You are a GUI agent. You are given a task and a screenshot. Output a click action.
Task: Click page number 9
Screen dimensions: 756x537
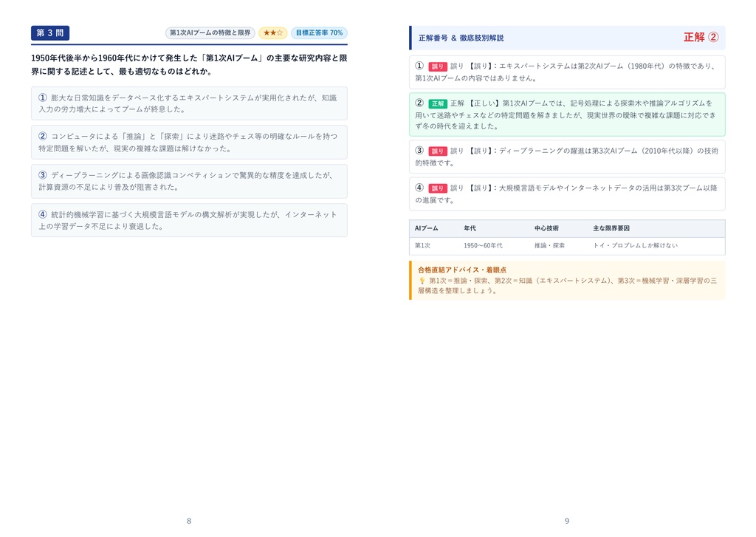(x=567, y=521)
